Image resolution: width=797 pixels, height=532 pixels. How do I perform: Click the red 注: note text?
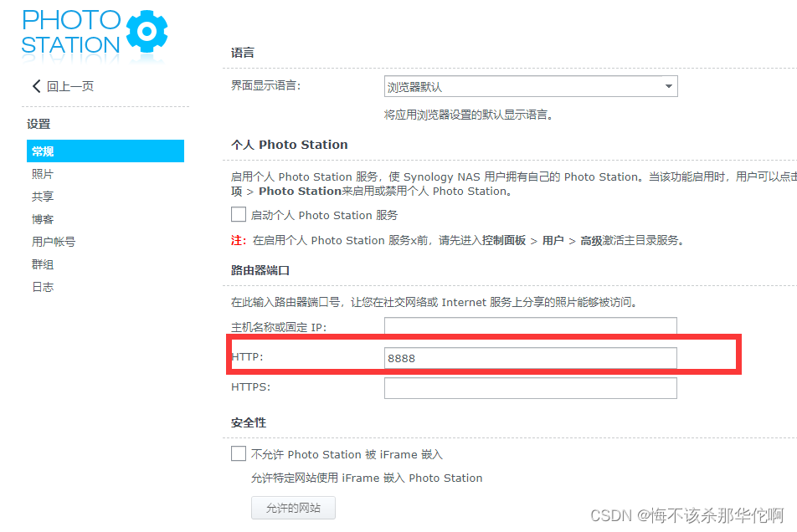tap(239, 240)
